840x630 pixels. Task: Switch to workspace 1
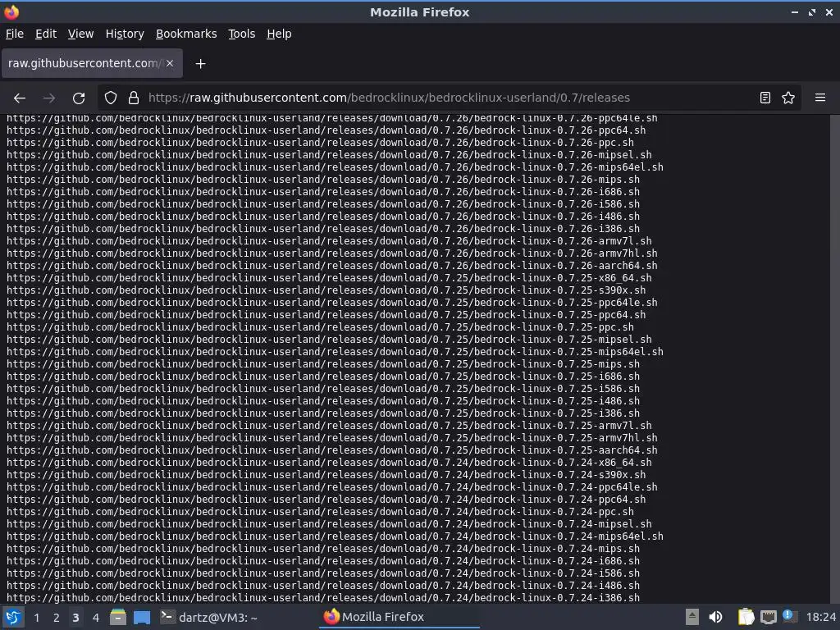point(36,618)
